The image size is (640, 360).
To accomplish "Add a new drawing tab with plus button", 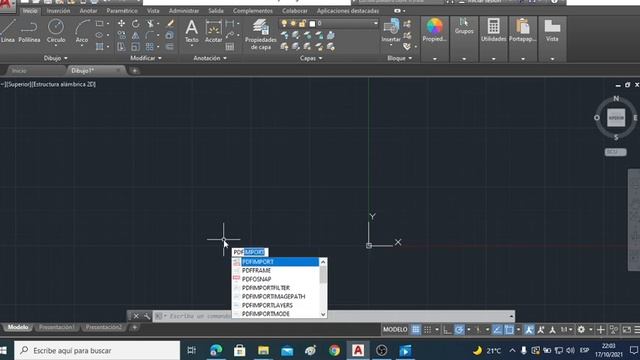I will [x=135, y=71].
